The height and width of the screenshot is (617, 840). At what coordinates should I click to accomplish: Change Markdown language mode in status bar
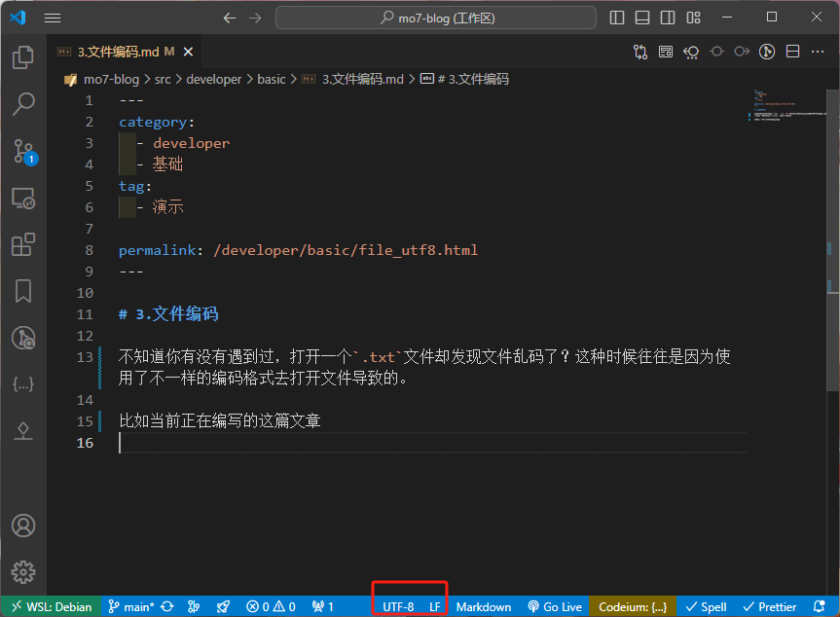[x=484, y=606]
